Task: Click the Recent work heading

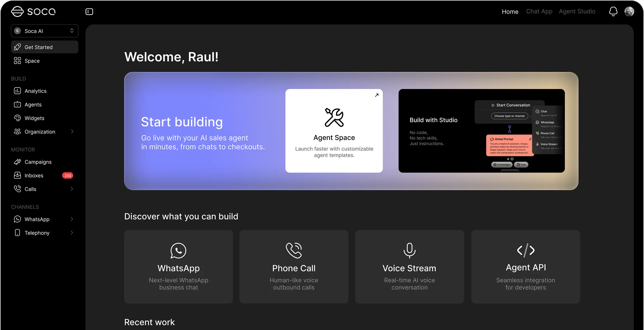Action: coord(149,322)
